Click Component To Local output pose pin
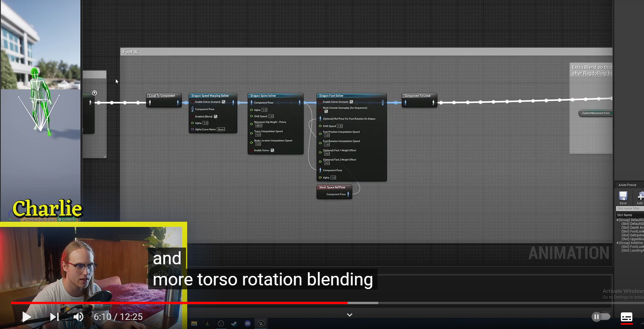 (x=433, y=103)
